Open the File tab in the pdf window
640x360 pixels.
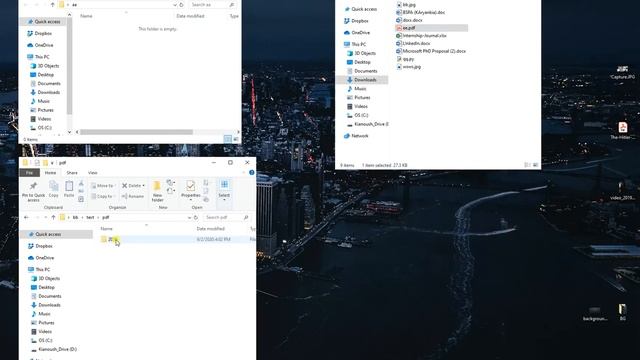29,173
